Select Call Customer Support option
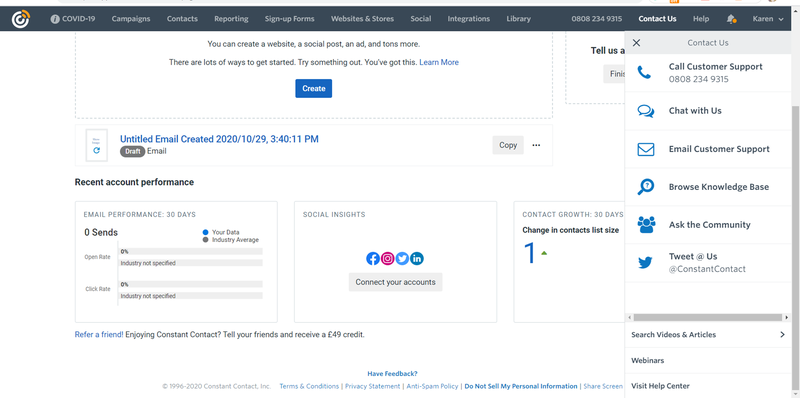The height and width of the screenshot is (398, 800). click(708, 73)
